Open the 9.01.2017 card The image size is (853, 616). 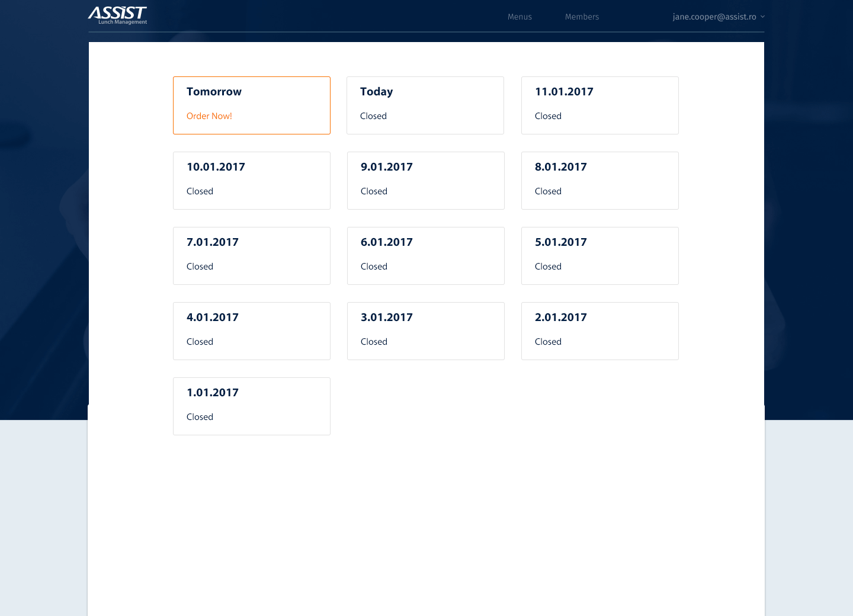point(426,181)
